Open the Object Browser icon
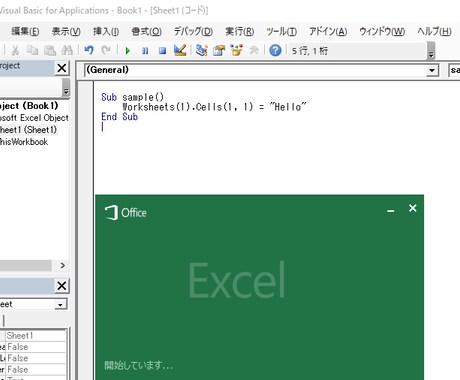Image resolution: width=460 pixels, height=380 pixels. 236,50
